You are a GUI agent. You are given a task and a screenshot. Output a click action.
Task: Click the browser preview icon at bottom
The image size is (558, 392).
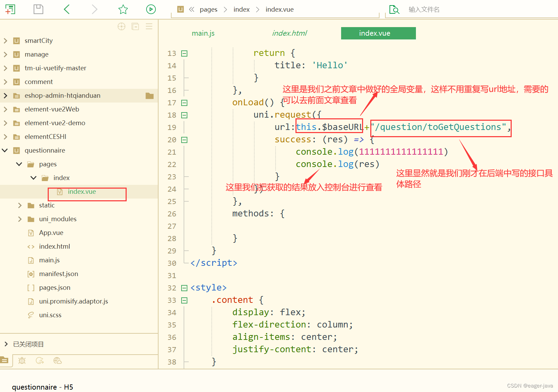[58, 360]
